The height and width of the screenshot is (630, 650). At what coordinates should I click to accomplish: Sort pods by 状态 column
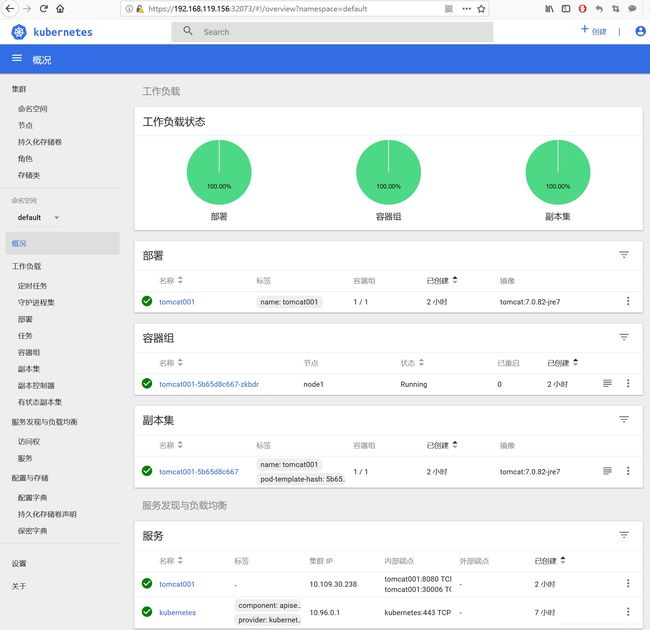pos(412,363)
